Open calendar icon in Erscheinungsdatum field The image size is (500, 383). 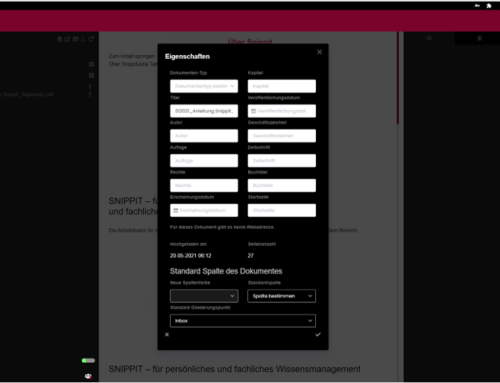click(x=176, y=210)
